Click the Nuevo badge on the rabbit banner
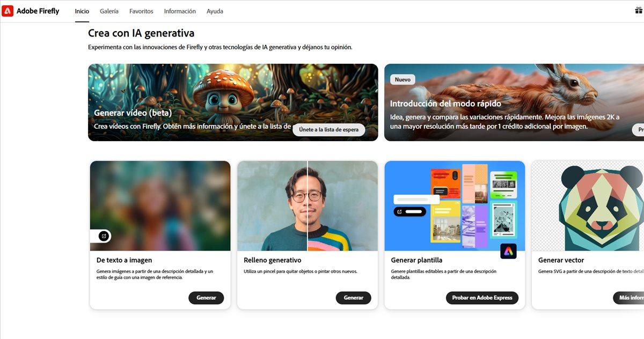The image size is (644, 339). tap(402, 79)
